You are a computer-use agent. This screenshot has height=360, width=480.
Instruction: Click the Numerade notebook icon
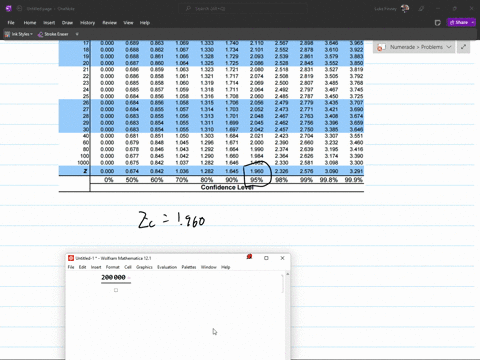(381, 47)
